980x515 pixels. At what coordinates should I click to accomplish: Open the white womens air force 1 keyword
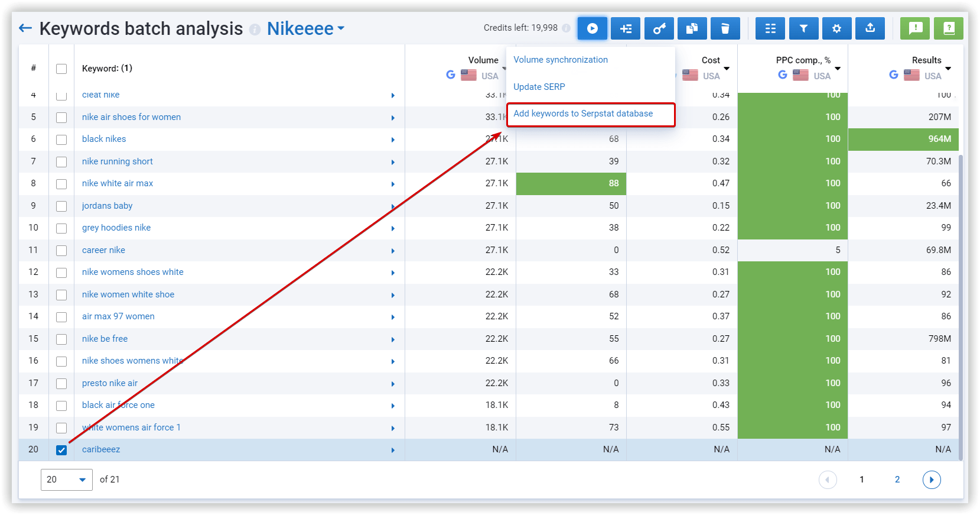pyautogui.click(x=131, y=427)
